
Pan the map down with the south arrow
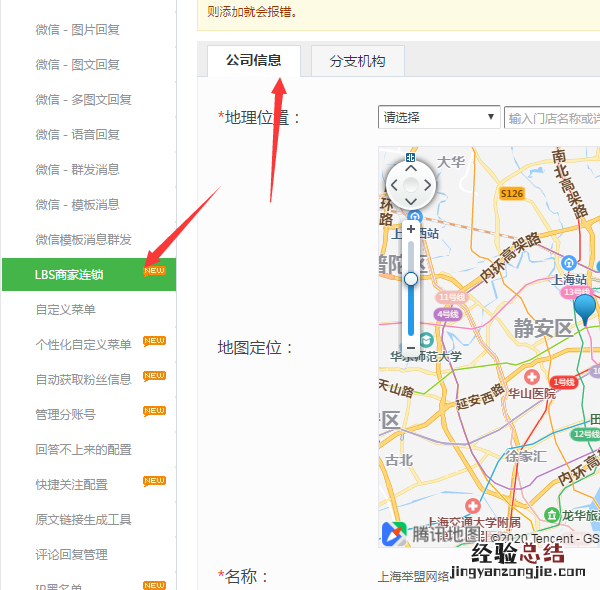[x=411, y=203]
